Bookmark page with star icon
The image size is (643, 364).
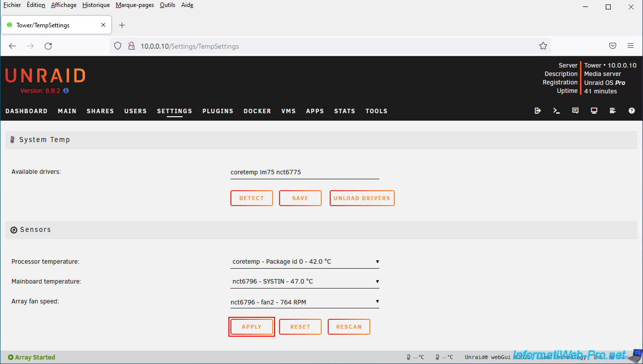tap(543, 46)
